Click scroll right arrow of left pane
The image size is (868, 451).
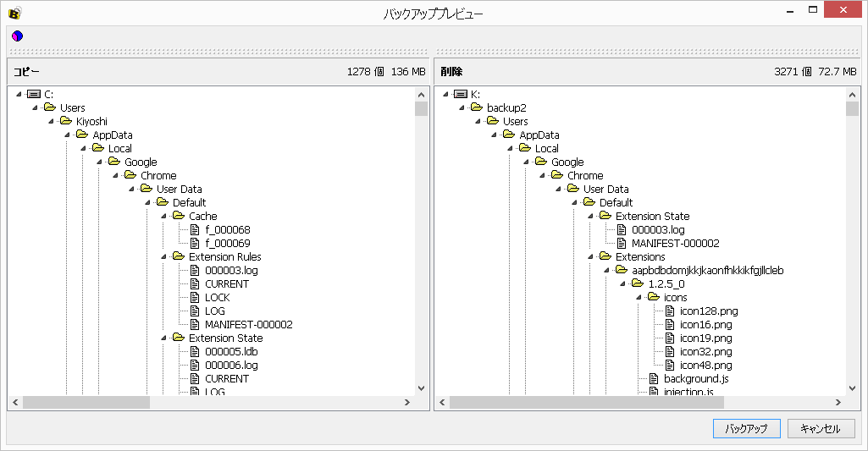point(407,402)
